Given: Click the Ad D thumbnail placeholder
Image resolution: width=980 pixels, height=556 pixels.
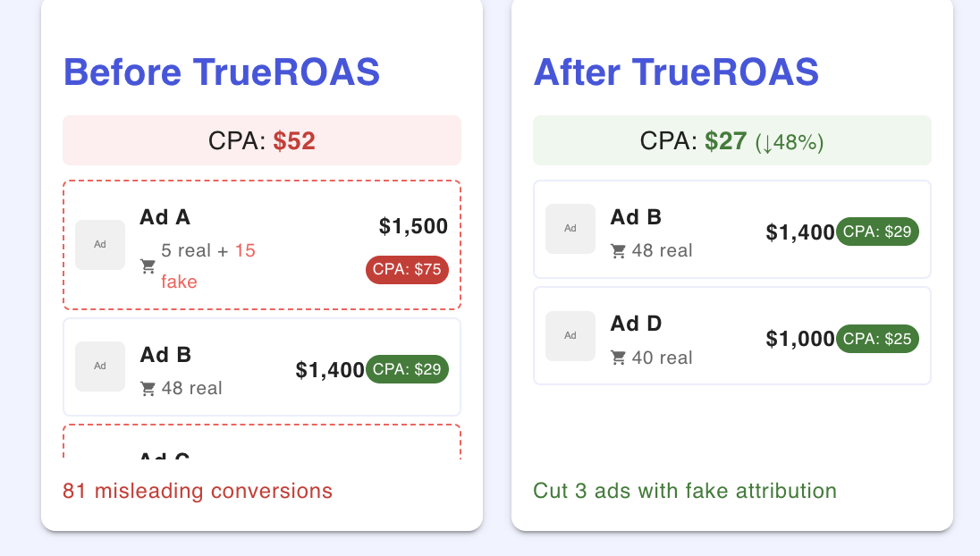Looking at the screenshot, I should point(570,336).
